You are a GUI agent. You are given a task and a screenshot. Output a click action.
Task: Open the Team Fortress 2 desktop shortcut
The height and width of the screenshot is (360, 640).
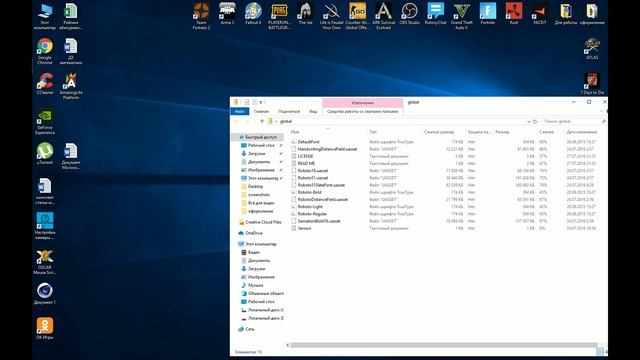point(201,16)
